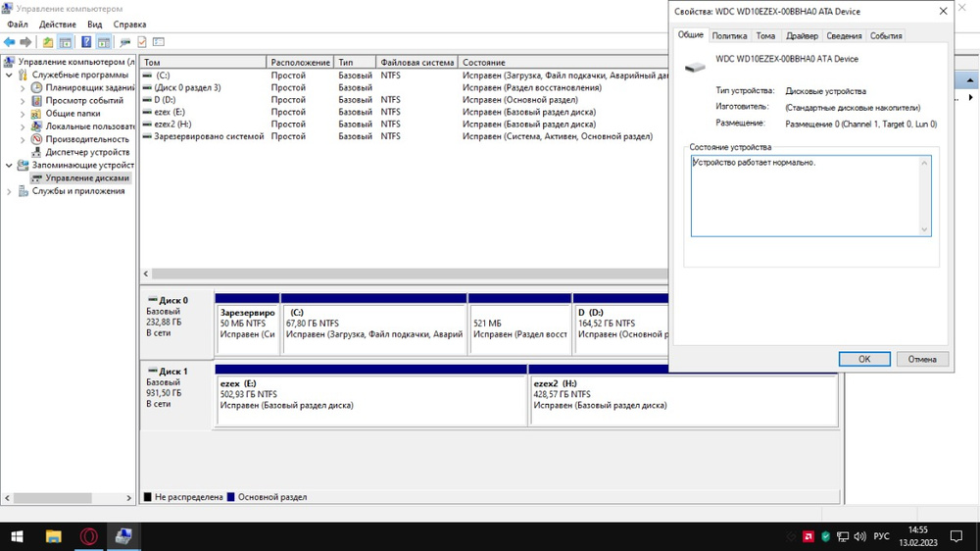Click the Properties checkmark icon in the toolbar

point(142,42)
